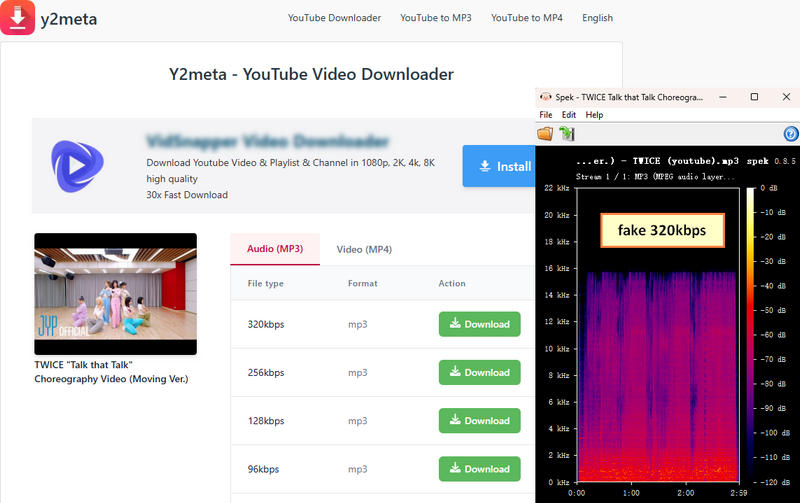Click the blue Install button
The width and height of the screenshot is (800, 503).
click(x=499, y=166)
